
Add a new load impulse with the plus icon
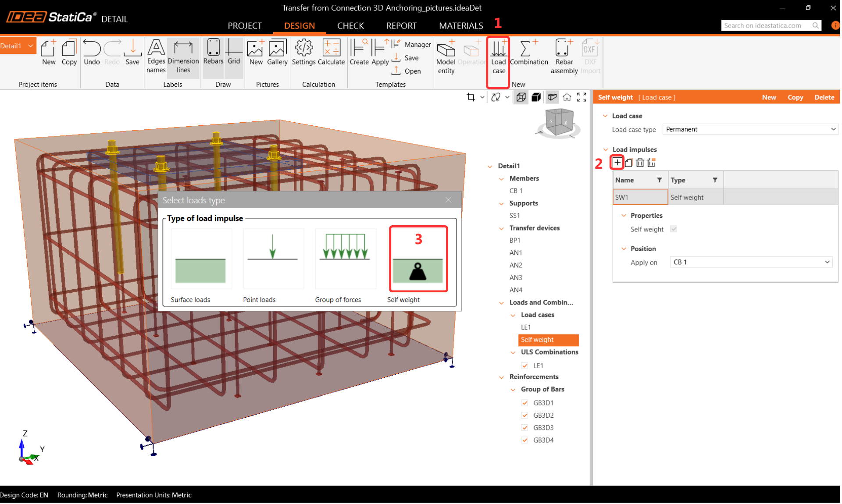click(x=617, y=163)
